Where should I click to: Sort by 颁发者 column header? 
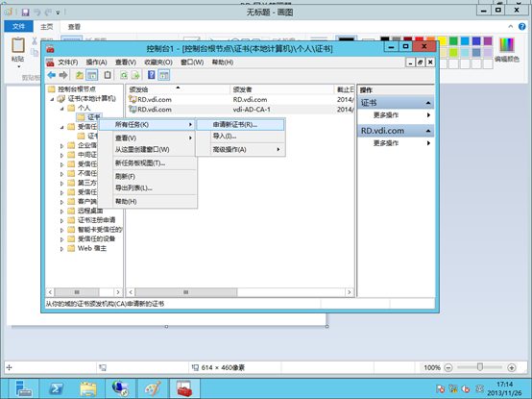(281, 89)
